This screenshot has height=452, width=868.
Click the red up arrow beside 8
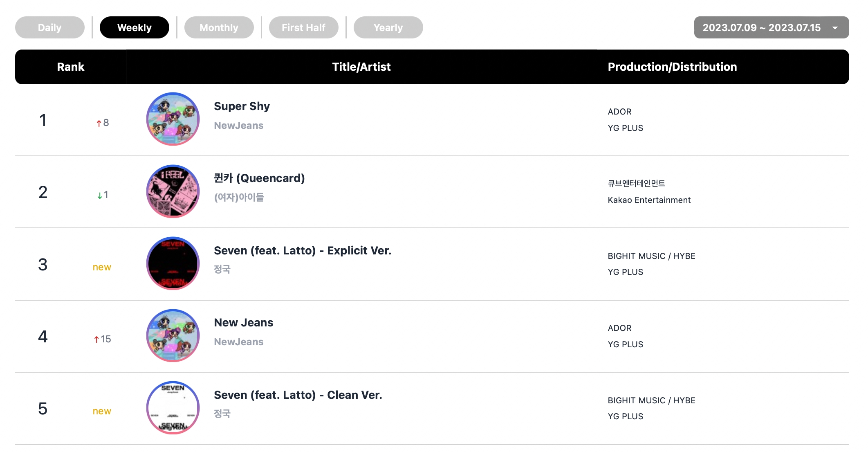click(99, 123)
